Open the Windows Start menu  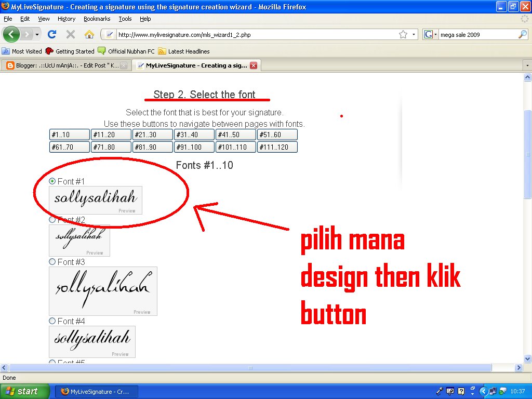24,391
